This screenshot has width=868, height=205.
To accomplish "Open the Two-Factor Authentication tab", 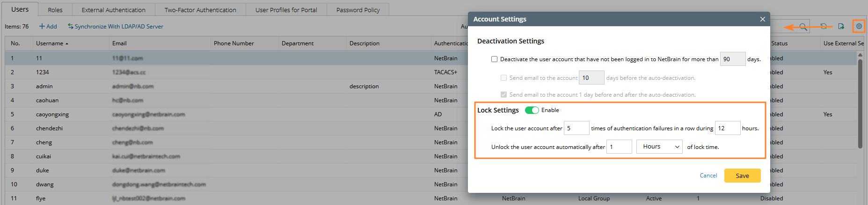I will click(x=200, y=10).
